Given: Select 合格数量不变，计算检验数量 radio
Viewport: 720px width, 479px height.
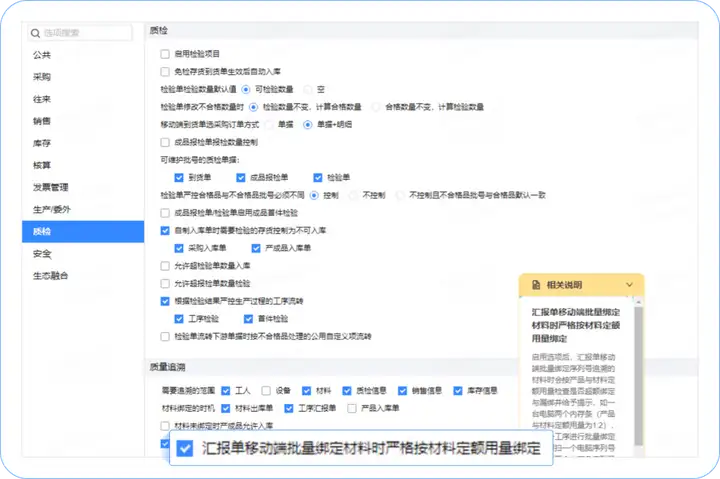Looking at the screenshot, I should coord(376,107).
